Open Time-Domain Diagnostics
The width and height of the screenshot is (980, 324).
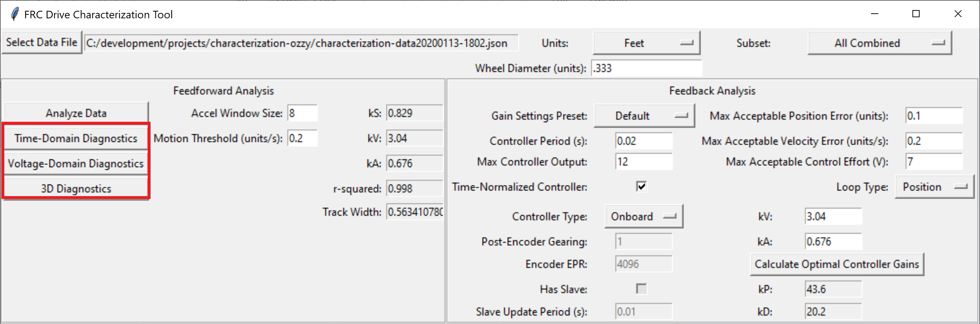(76, 138)
